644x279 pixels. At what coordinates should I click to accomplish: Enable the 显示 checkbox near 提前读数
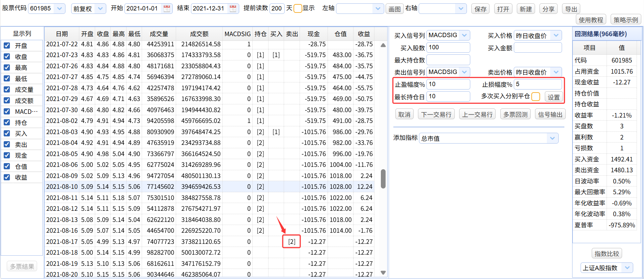tap(298, 8)
